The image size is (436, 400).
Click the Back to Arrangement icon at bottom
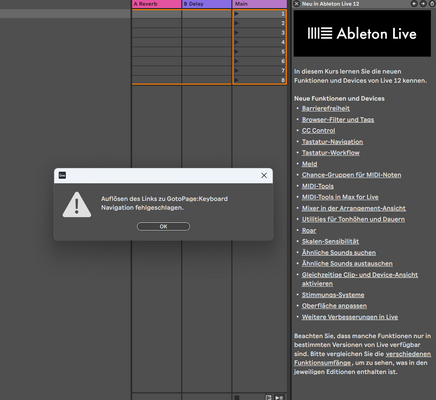(x=268, y=397)
